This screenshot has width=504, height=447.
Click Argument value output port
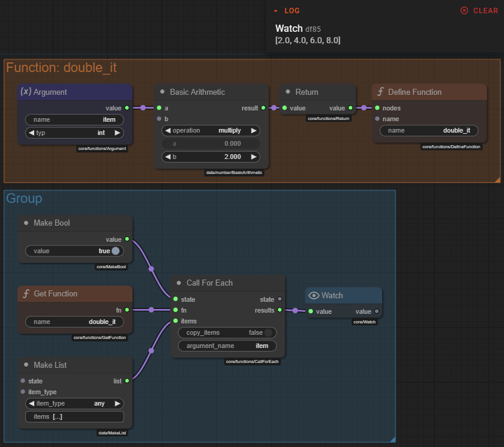point(127,107)
